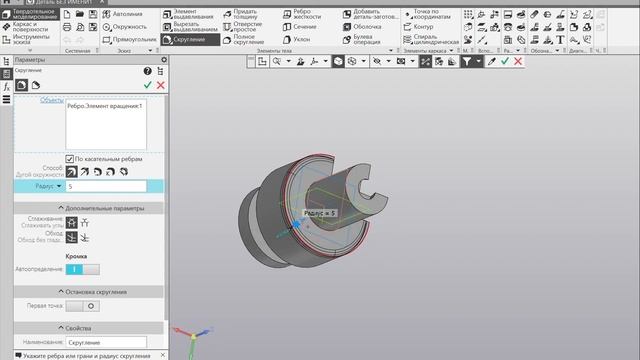Expand Обозначения group dropdown arrow
The width and height of the screenshot is (640, 360).
[557, 51]
